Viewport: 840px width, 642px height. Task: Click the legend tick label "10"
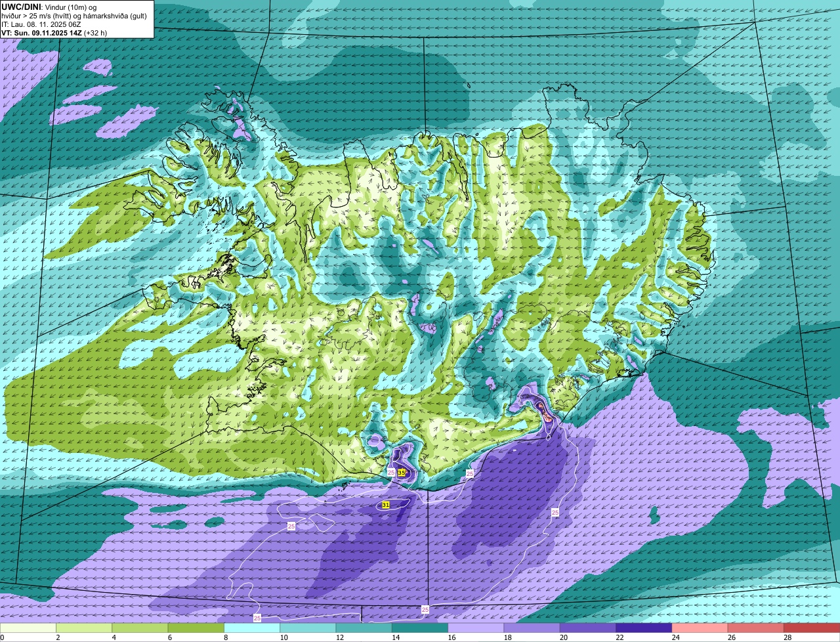click(x=283, y=637)
